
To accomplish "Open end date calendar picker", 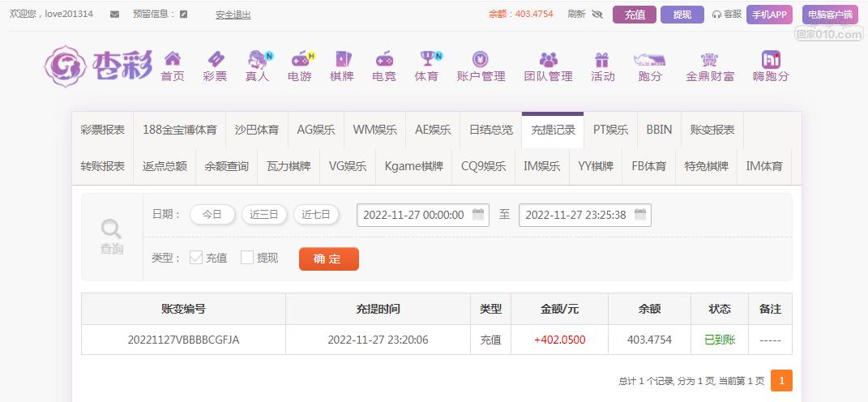I will pyautogui.click(x=640, y=215).
